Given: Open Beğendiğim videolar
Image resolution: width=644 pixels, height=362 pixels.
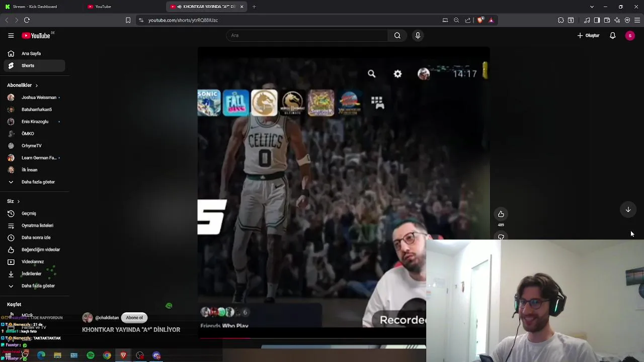Looking at the screenshot, I should point(34,250).
